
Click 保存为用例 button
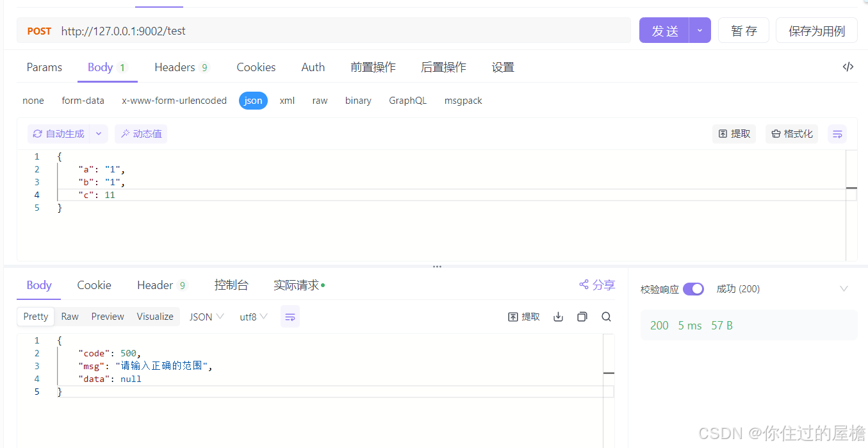(817, 30)
